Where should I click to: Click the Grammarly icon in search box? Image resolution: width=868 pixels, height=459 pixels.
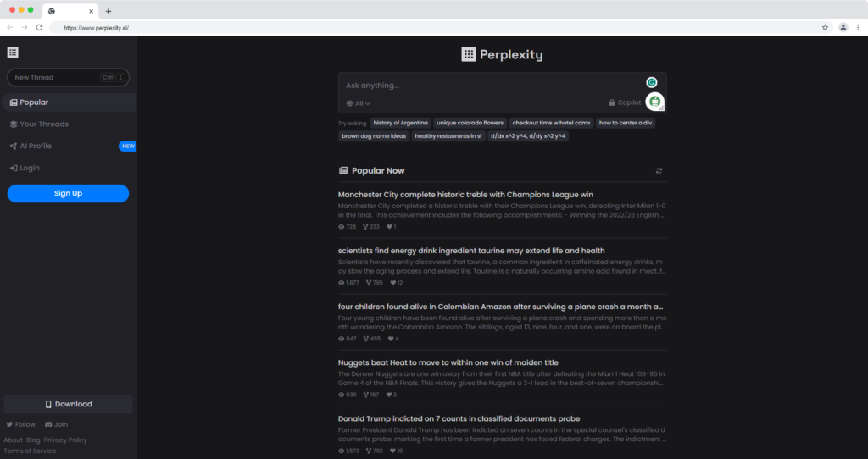652,82
